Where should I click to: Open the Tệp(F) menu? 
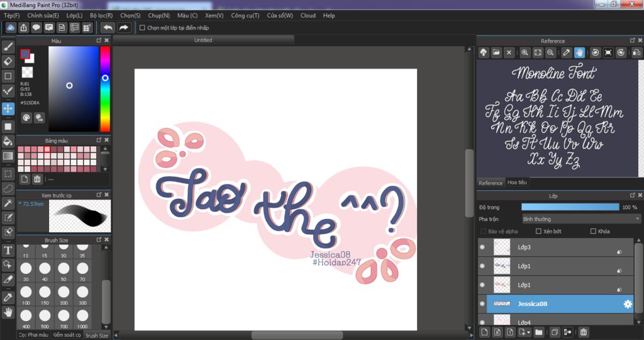tap(12, 16)
